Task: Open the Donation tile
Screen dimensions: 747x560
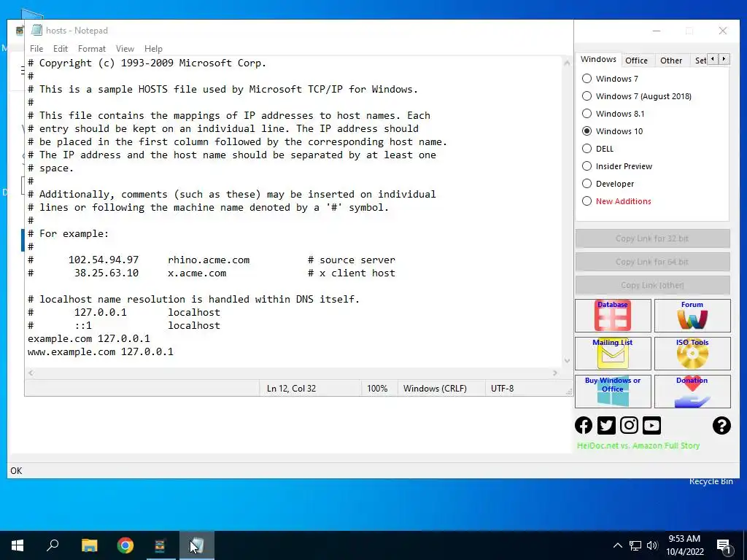Action: point(692,392)
